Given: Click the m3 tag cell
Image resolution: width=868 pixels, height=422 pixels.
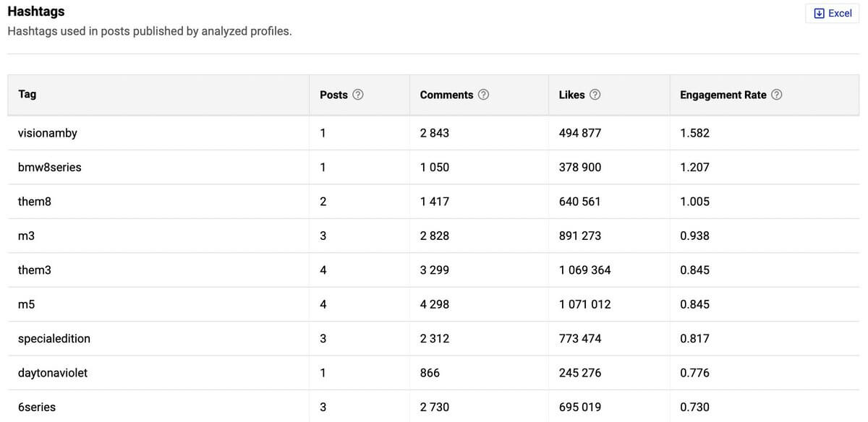Looking at the screenshot, I should point(27,236).
